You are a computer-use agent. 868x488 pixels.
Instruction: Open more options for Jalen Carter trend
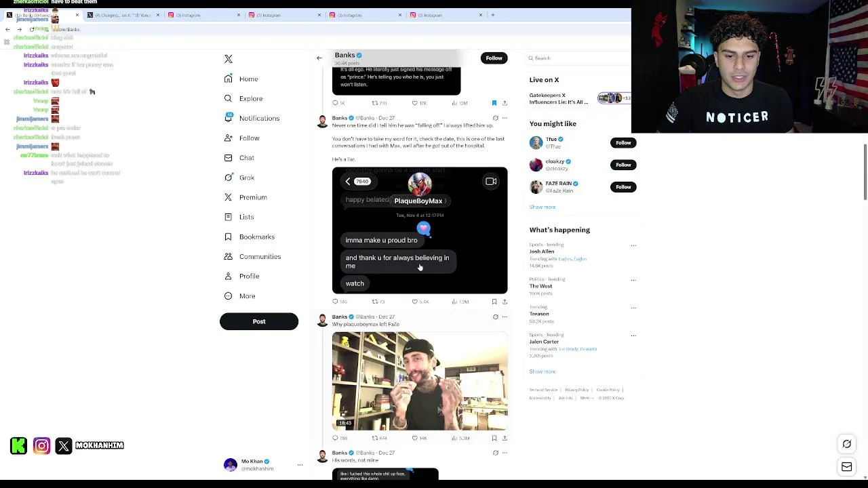(633, 335)
